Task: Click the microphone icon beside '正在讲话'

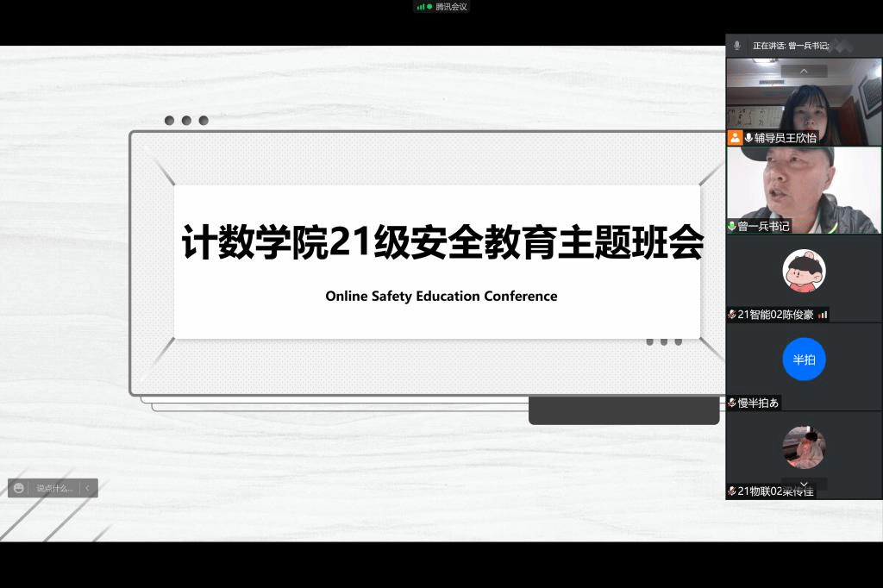Action: [736, 45]
